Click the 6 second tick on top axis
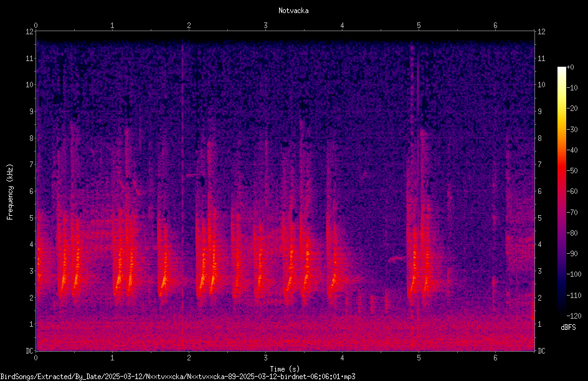Screen dimensions: 588x381 [495, 26]
